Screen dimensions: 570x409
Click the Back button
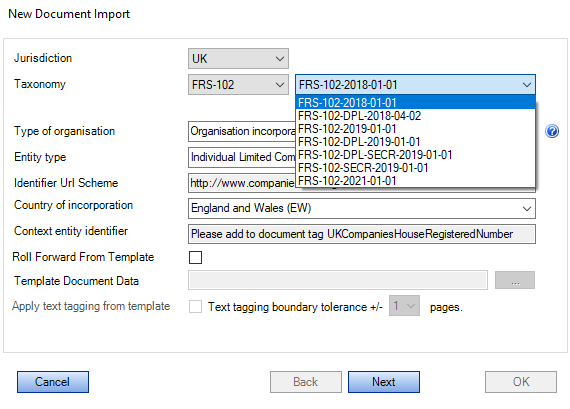(x=306, y=382)
